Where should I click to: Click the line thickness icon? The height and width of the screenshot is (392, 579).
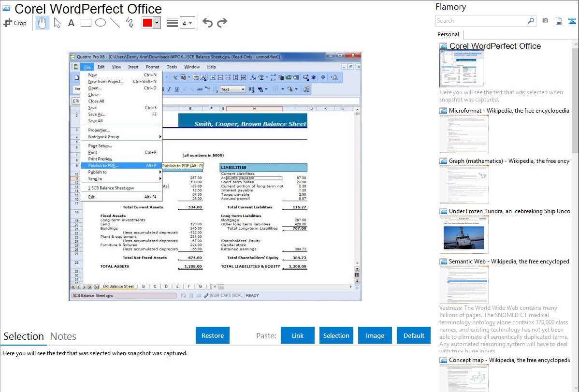(172, 23)
